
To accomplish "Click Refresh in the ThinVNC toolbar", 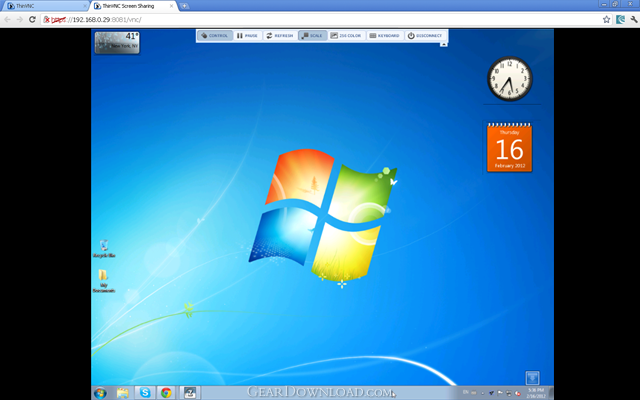I will [280, 36].
